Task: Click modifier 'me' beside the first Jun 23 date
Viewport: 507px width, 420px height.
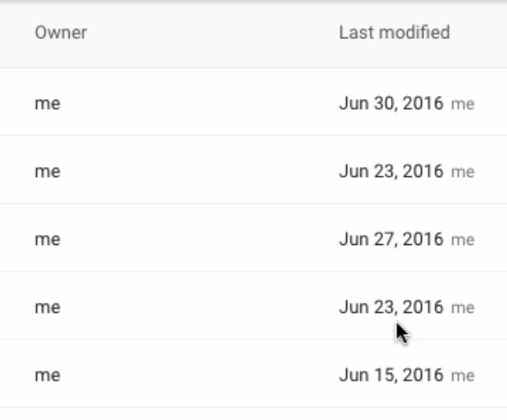Action: (463, 172)
